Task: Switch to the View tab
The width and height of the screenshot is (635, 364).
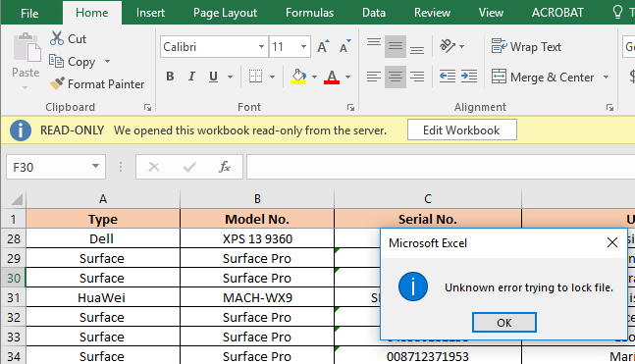Action: tap(491, 13)
